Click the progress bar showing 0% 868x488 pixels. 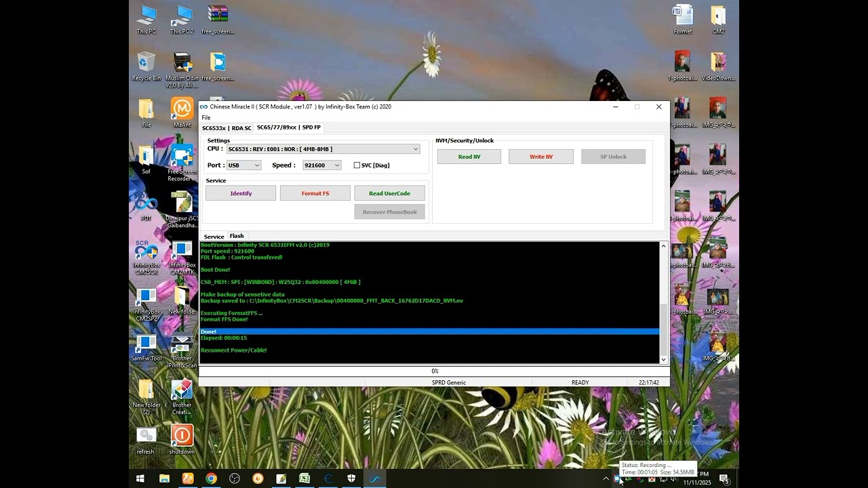coord(434,371)
